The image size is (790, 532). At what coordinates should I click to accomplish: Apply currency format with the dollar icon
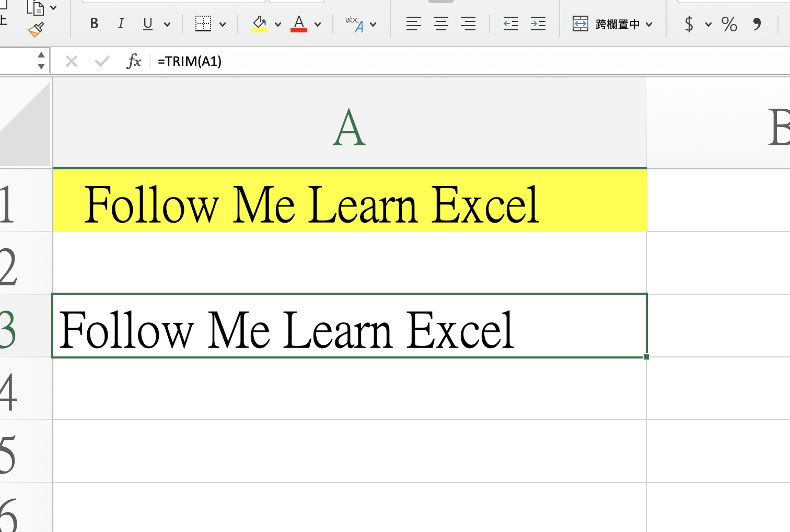click(689, 24)
